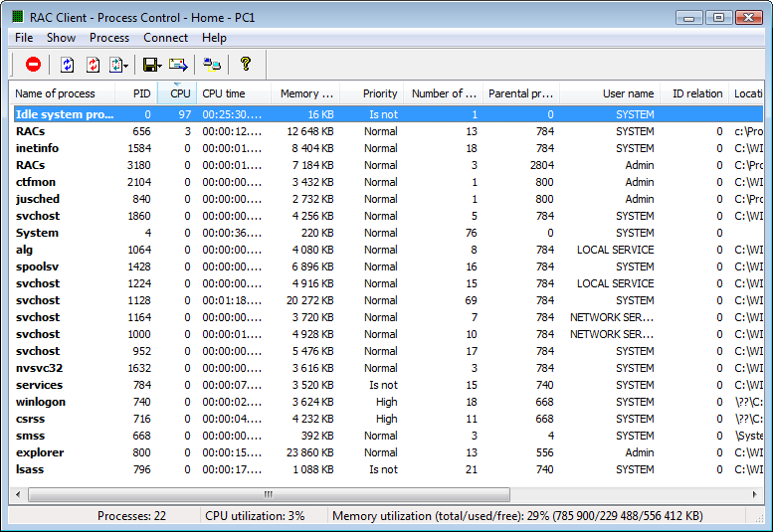Click the yellow question mark help icon
773x532 pixels.
tap(246, 64)
